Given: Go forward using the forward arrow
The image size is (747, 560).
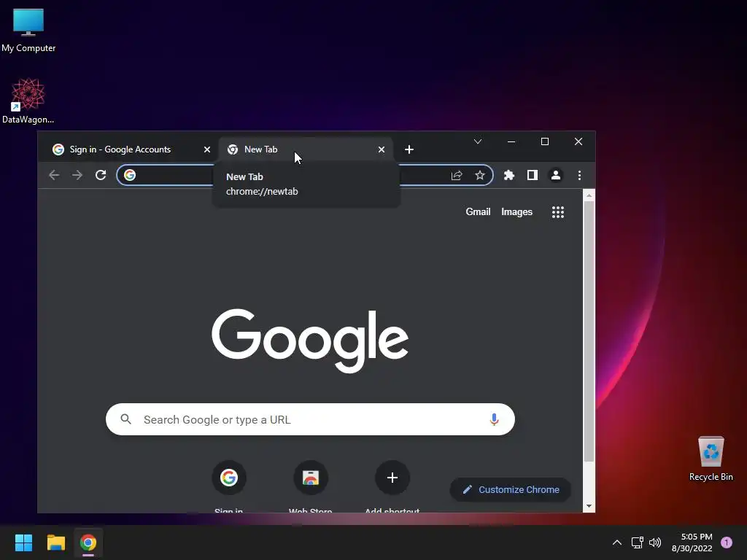Looking at the screenshot, I should click(x=77, y=175).
